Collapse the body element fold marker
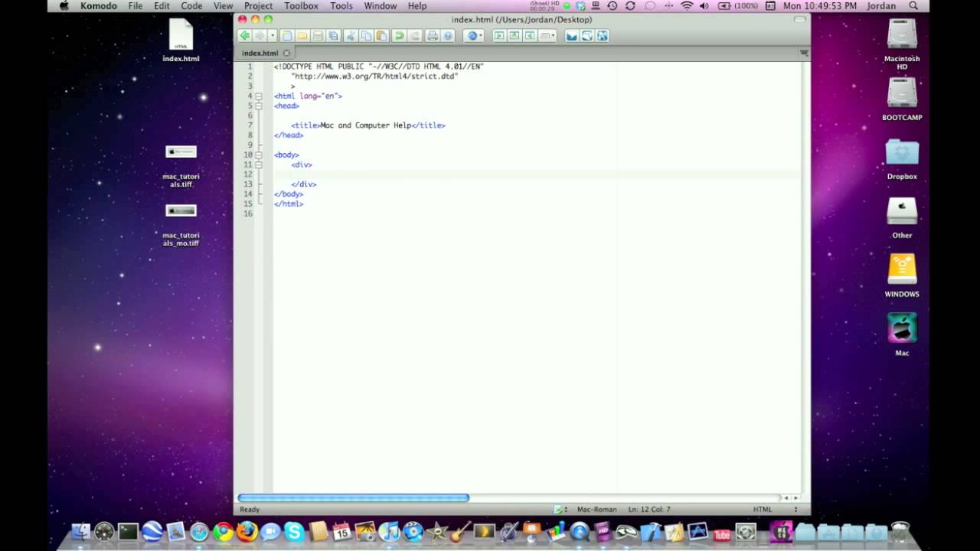Viewport: 980px width, 551px height. 259,155
